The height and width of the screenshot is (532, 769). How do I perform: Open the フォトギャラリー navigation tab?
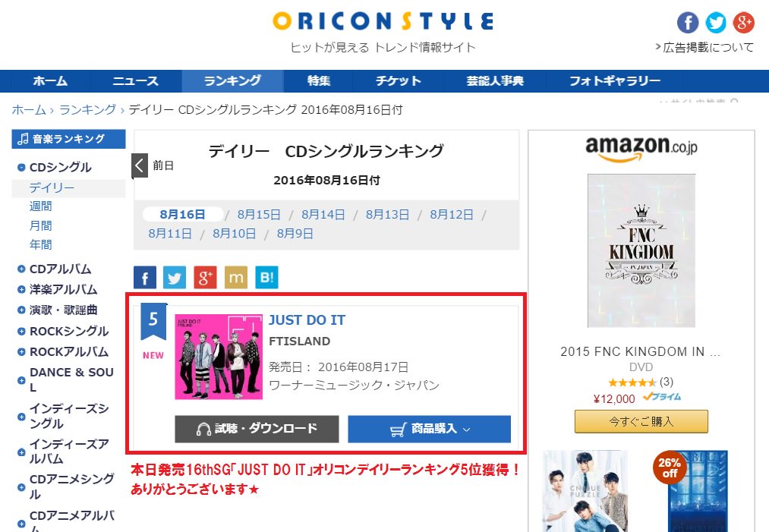[x=614, y=81]
